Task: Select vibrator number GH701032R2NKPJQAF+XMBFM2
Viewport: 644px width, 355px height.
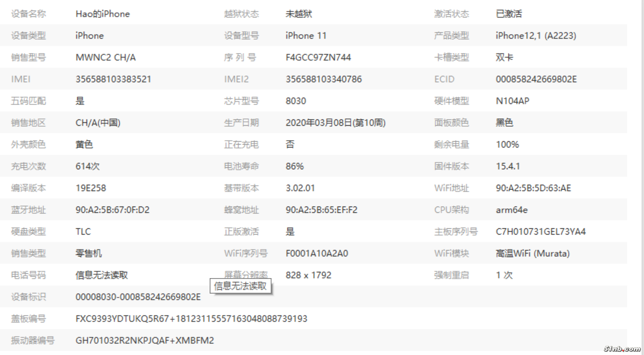Action: click(x=144, y=340)
